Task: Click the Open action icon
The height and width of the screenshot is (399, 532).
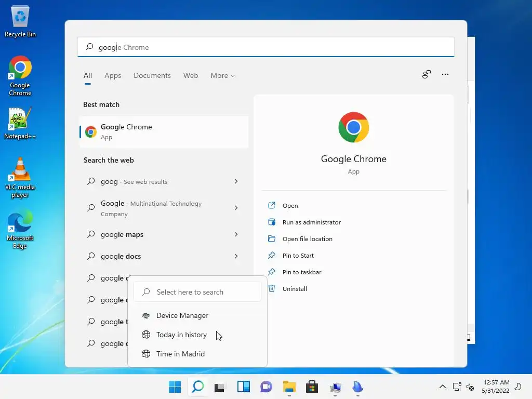Action: (271, 205)
